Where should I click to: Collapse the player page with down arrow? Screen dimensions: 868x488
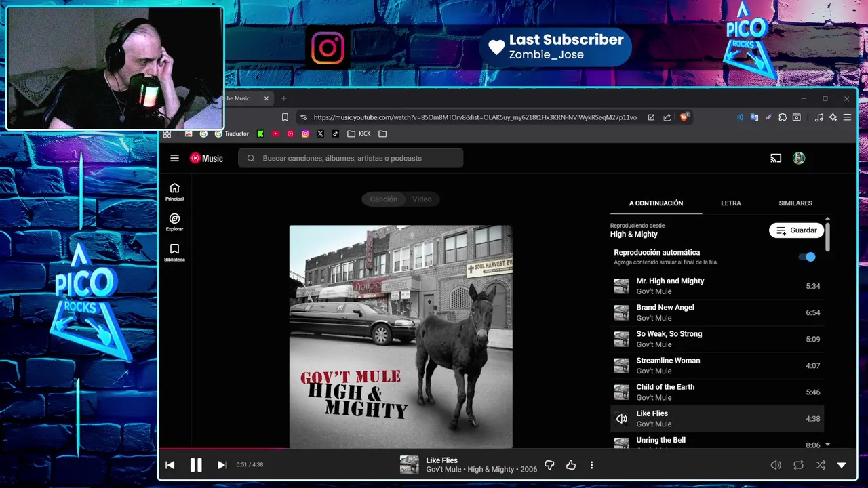(x=842, y=465)
